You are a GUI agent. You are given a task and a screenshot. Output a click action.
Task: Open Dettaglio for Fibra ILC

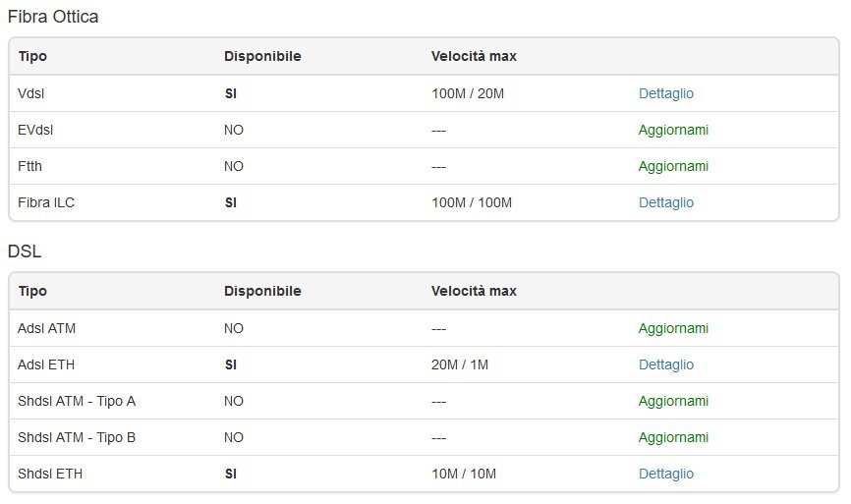click(665, 202)
